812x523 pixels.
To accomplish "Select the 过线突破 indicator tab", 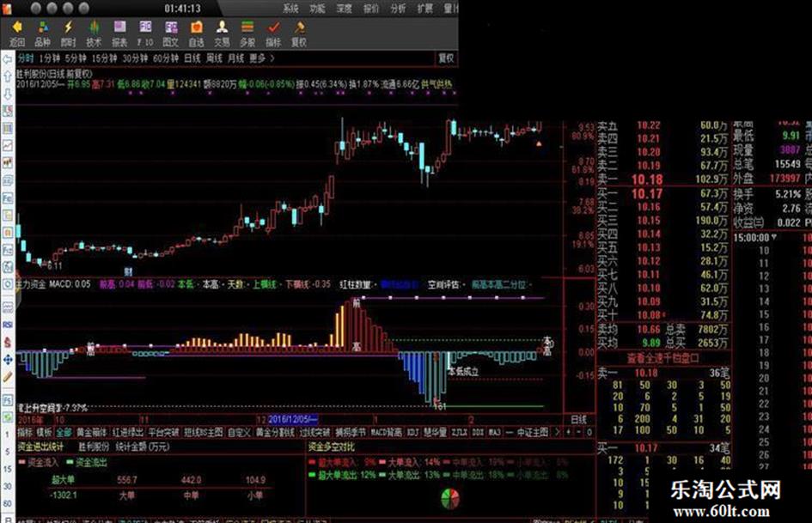I will 314,432.
